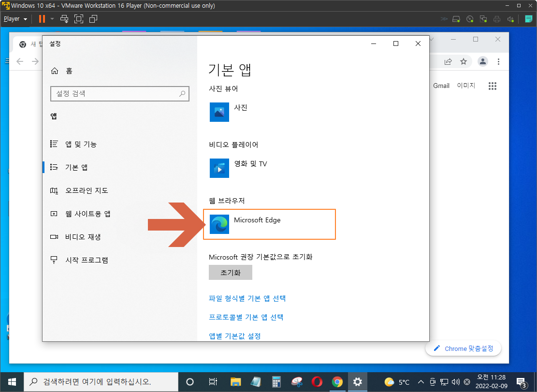This screenshot has height=392, width=537.
Task: Expand VMware device toolbar chevrons
Action: click(444, 19)
